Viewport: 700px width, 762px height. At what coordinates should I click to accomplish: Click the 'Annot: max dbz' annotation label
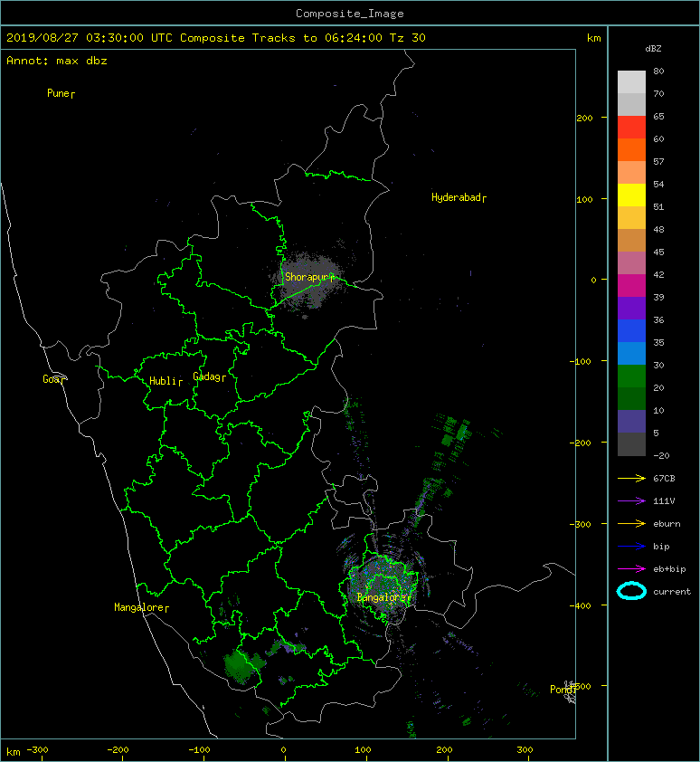tap(57, 61)
